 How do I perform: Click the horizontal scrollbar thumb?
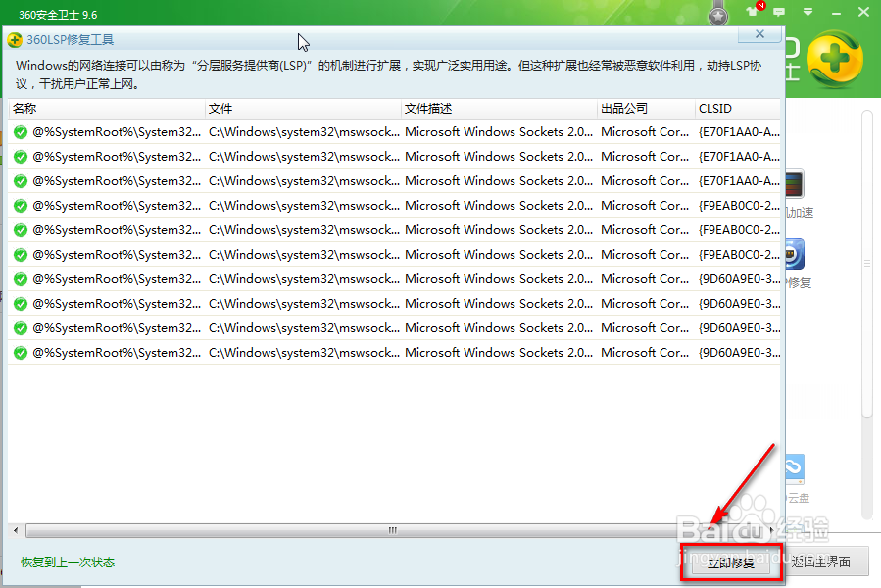[x=392, y=530]
